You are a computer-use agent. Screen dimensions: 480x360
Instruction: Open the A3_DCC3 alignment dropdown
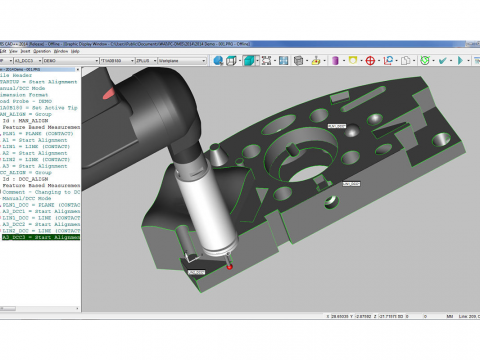28,61
